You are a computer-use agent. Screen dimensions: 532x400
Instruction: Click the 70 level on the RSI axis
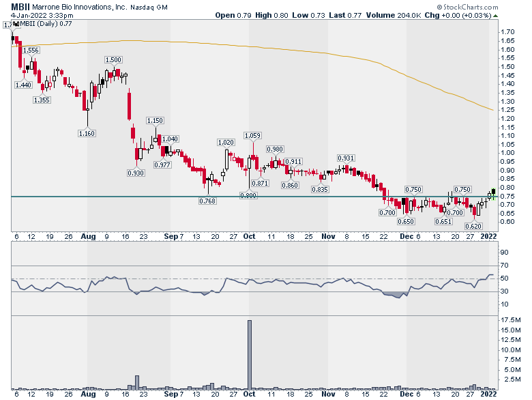[505, 266]
